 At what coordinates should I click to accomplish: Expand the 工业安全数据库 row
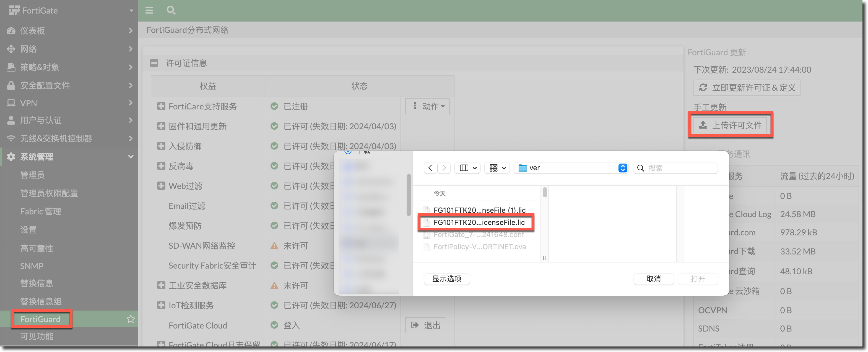click(x=161, y=285)
